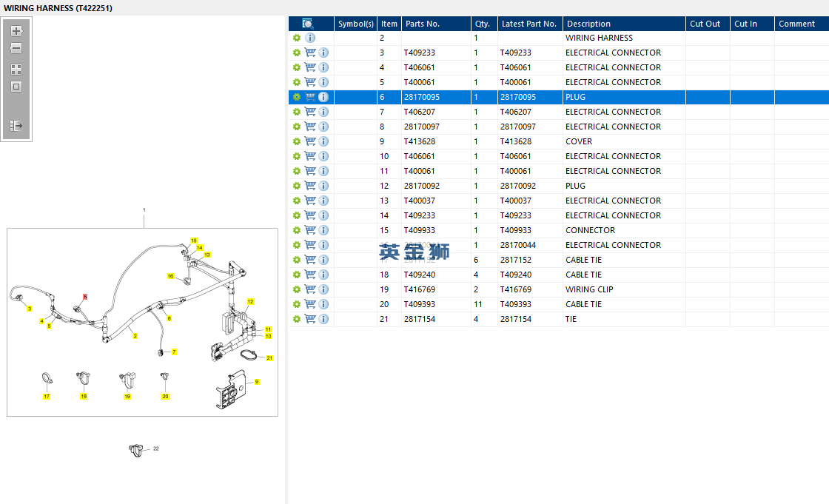Open info for item 20 T409393
This screenshot has height=504, width=829.
pos(323,304)
